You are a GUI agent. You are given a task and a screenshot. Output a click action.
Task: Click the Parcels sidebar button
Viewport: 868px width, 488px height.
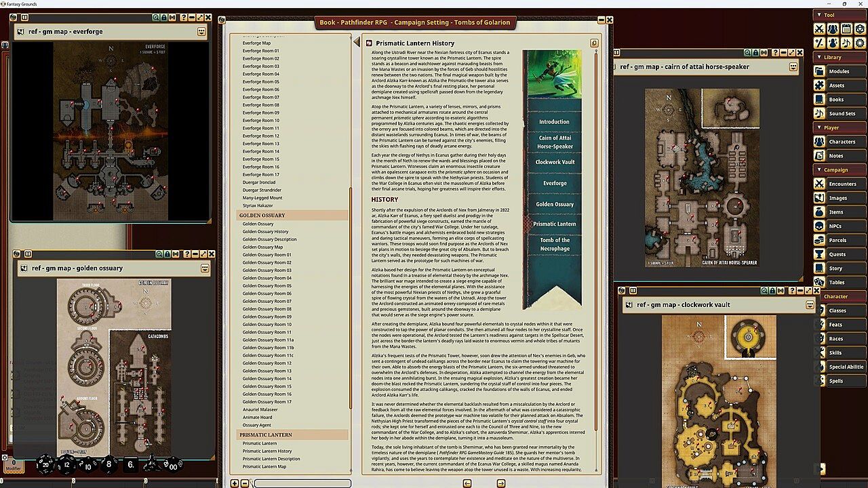837,240
